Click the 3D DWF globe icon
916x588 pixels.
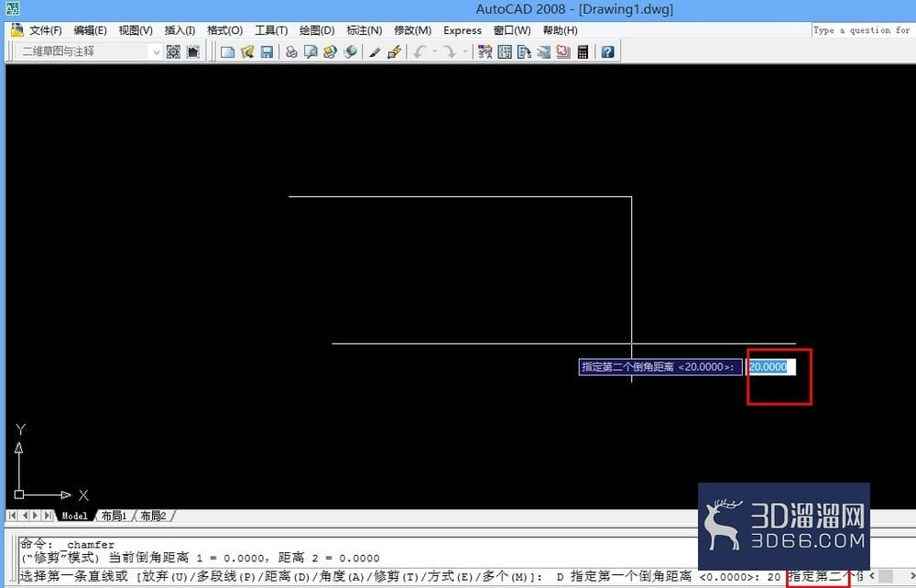point(350,52)
